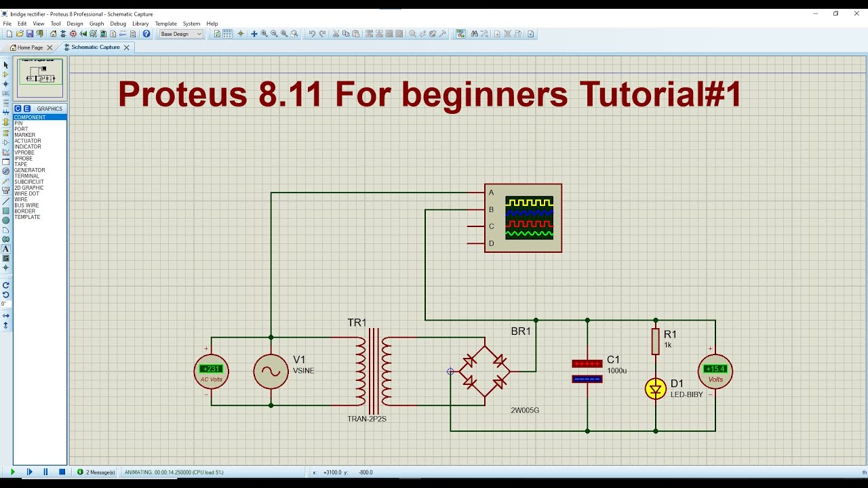Click the Rotate Clockwise icon
This screenshot has height=488, width=868.
pos(6,286)
